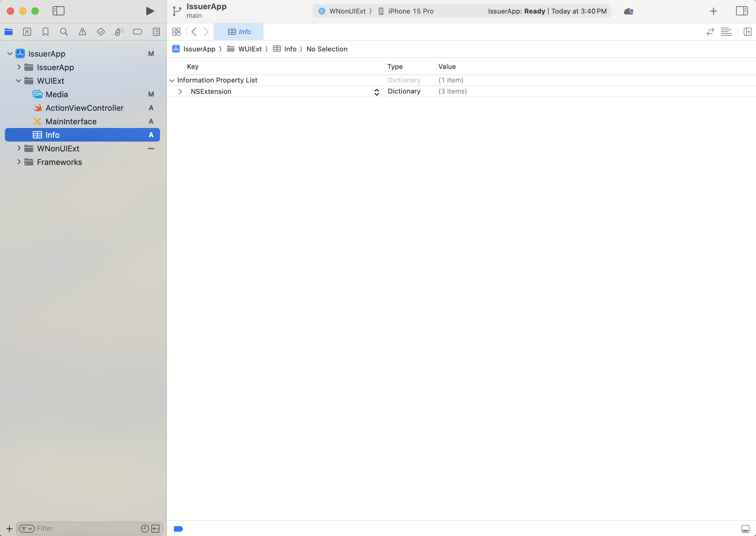Click the NSExtension key name
This screenshot has height=536, width=756.
click(211, 91)
